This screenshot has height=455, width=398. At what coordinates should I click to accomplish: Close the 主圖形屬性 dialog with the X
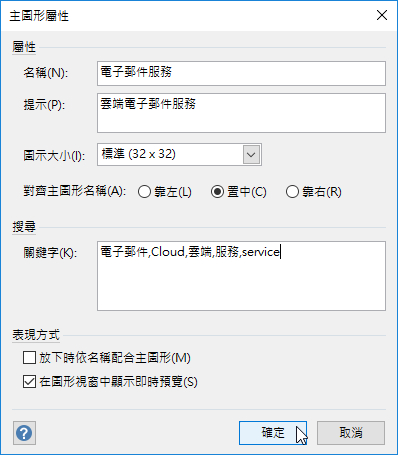[382, 15]
